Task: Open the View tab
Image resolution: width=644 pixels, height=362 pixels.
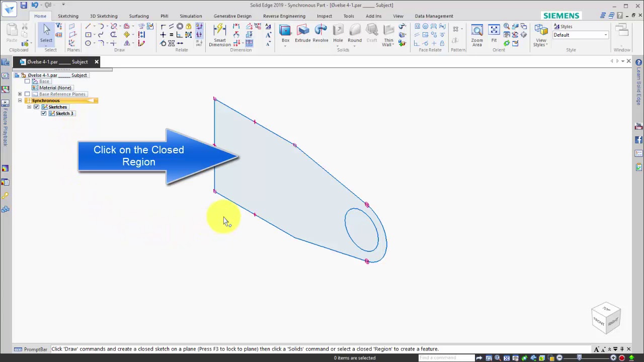Action: point(398,16)
